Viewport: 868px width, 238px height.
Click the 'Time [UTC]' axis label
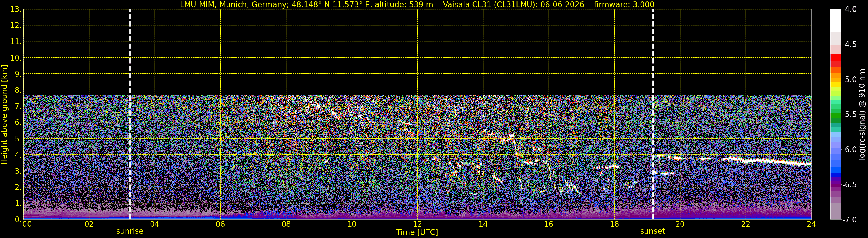(x=417, y=232)
